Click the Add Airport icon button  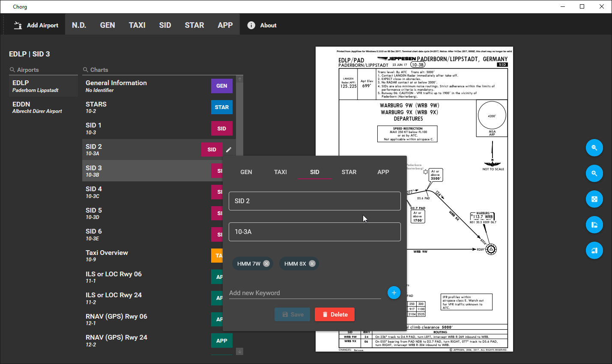coord(18,25)
